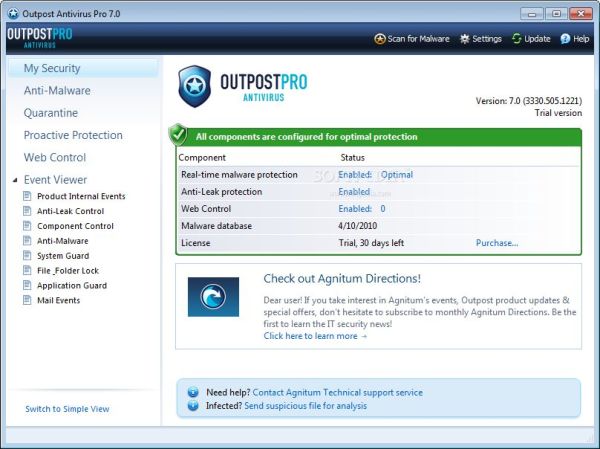Viewport: 600px width, 449px height.
Task: Click the globe icon next to Need help?
Action: tap(193, 392)
